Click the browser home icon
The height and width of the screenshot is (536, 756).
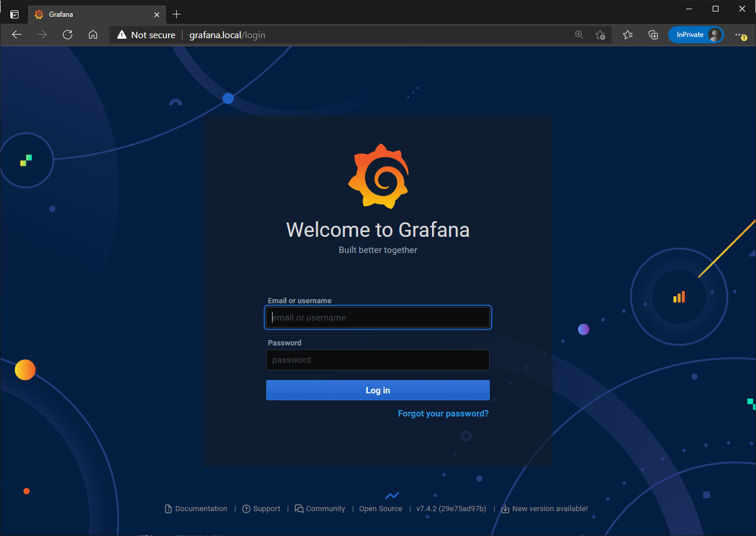pyautogui.click(x=93, y=35)
